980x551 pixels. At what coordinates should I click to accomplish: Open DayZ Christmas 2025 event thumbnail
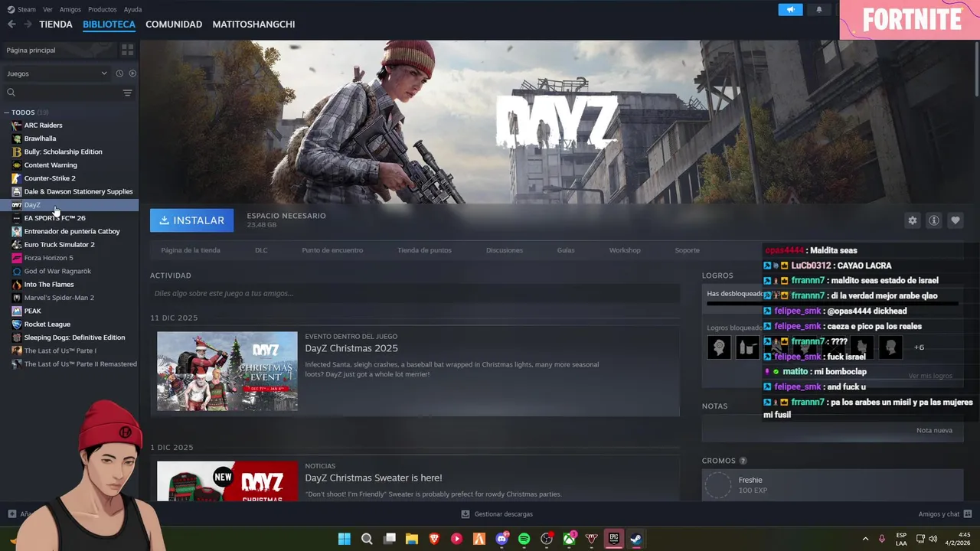227,371
